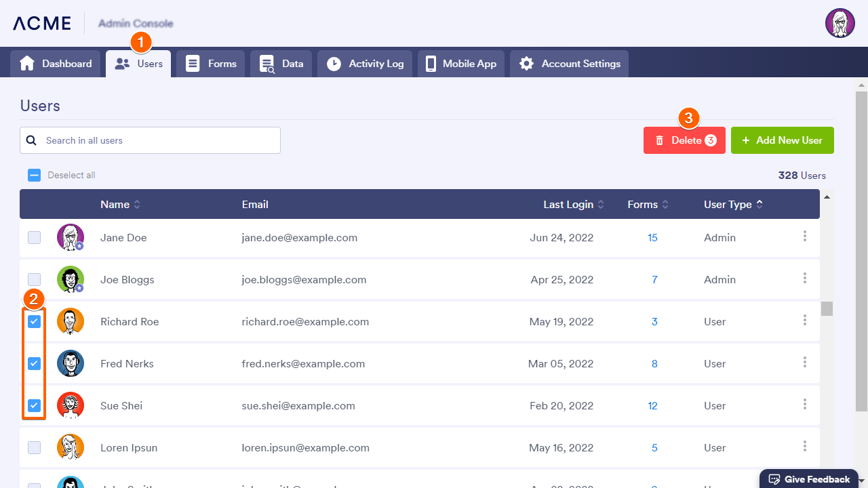The width and height of the screenshot is (868, 488).
Task: Open row options for Sue Shei
Action: pos(805,405)
